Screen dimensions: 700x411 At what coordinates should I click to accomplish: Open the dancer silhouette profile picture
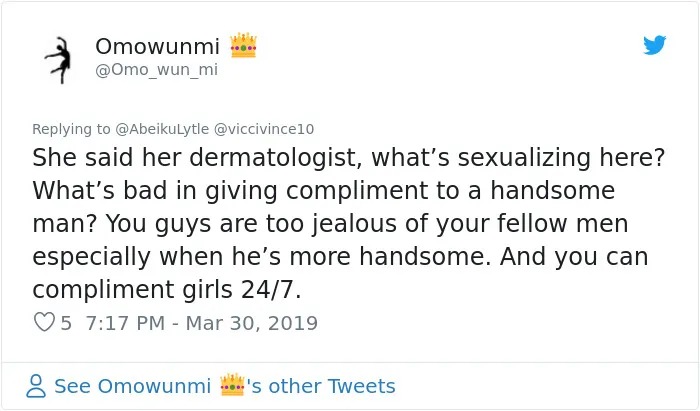(x=59, y=60)
